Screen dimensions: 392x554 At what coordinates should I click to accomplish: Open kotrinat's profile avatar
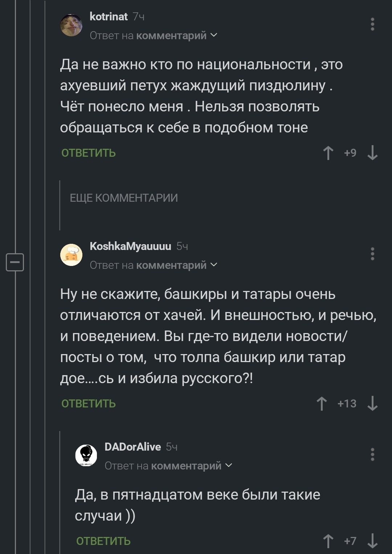(x=71, y=25)
